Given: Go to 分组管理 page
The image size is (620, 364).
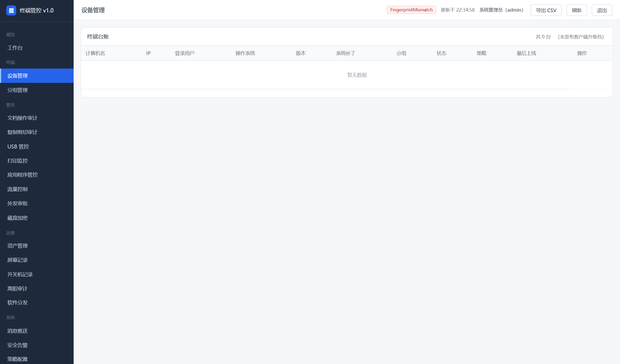Looking at the screenshot, I should click(37, 90).
